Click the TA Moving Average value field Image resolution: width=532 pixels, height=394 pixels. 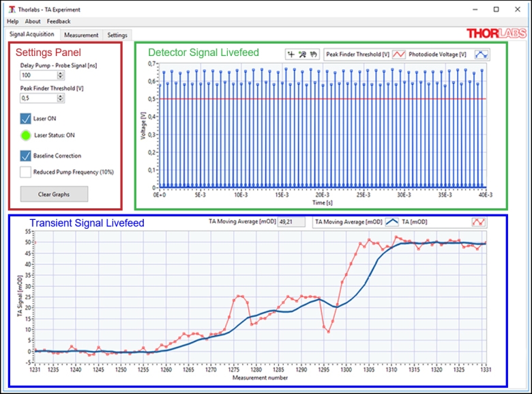(x=291, y=222)
